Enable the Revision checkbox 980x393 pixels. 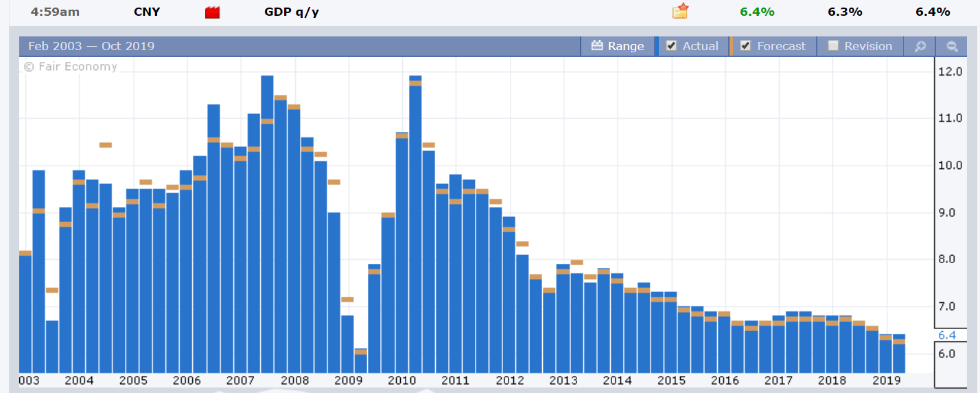click(833, 46)
